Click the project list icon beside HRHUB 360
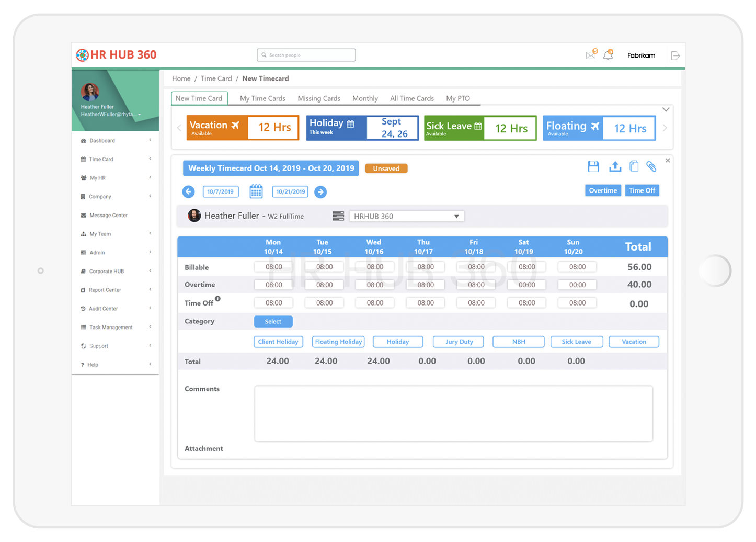Image resolution: width=756 pixels, height=542 pixels. pyautogui.click(x=338, y=216)
